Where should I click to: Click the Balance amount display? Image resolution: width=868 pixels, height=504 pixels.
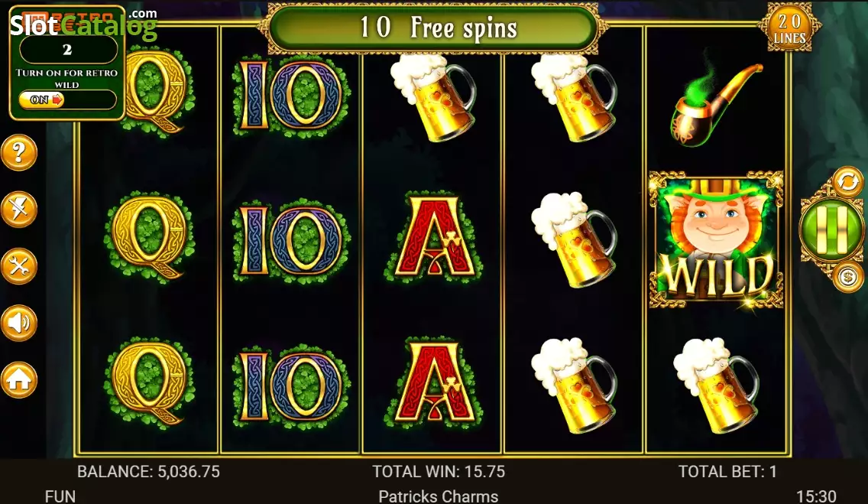point(148,471)
